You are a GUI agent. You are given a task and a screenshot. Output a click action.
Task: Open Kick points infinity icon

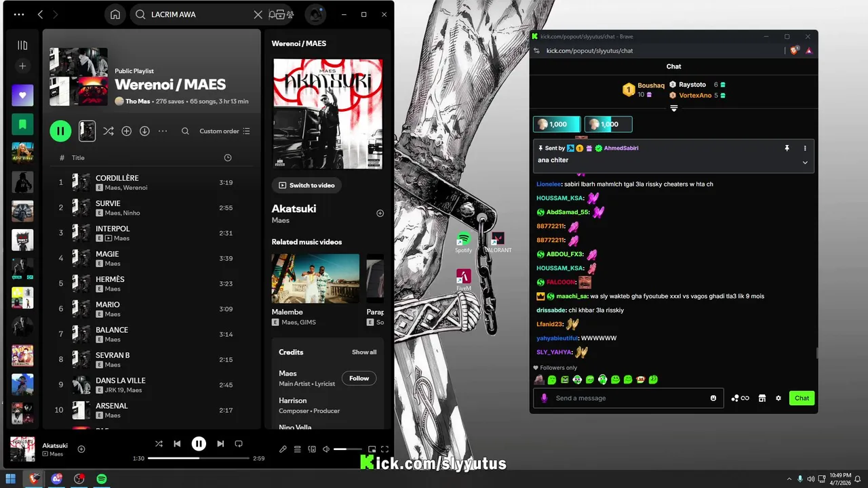tap(741, 399)
